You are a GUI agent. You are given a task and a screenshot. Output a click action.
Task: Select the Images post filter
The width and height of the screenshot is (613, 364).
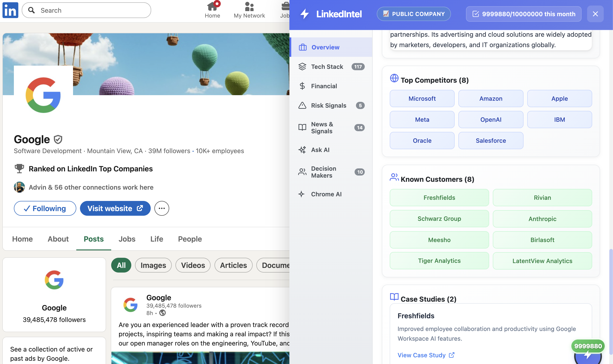(153, 265)
